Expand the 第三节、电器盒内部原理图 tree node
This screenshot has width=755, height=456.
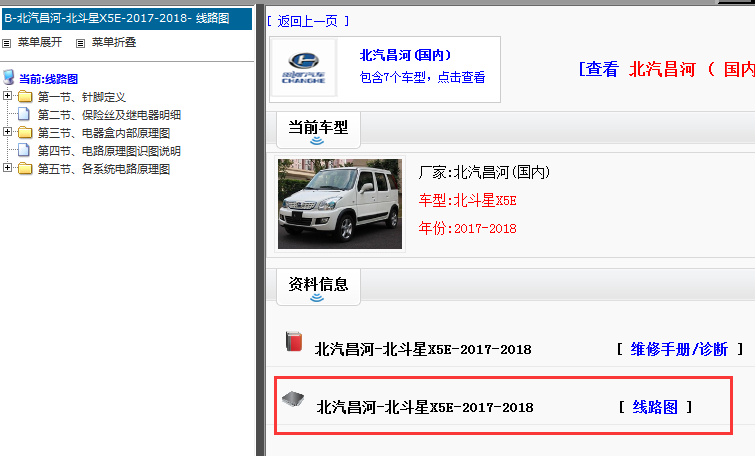click(7, 131)
